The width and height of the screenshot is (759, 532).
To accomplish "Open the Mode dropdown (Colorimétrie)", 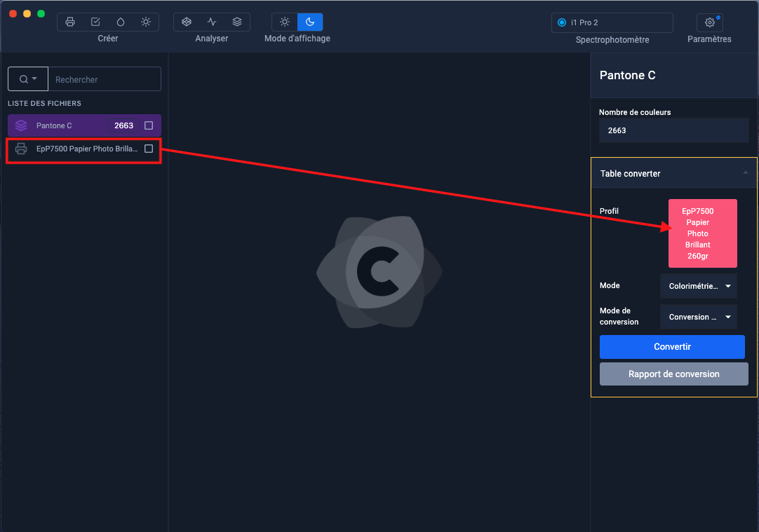I will pyautogui.click(x=699, y=286).
